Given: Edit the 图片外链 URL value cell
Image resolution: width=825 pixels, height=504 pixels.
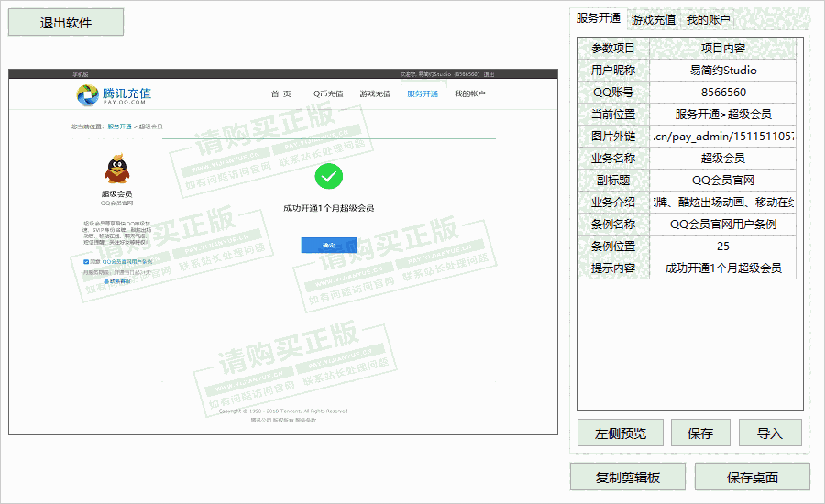Looking at the screenshot, I should point(723,137).
